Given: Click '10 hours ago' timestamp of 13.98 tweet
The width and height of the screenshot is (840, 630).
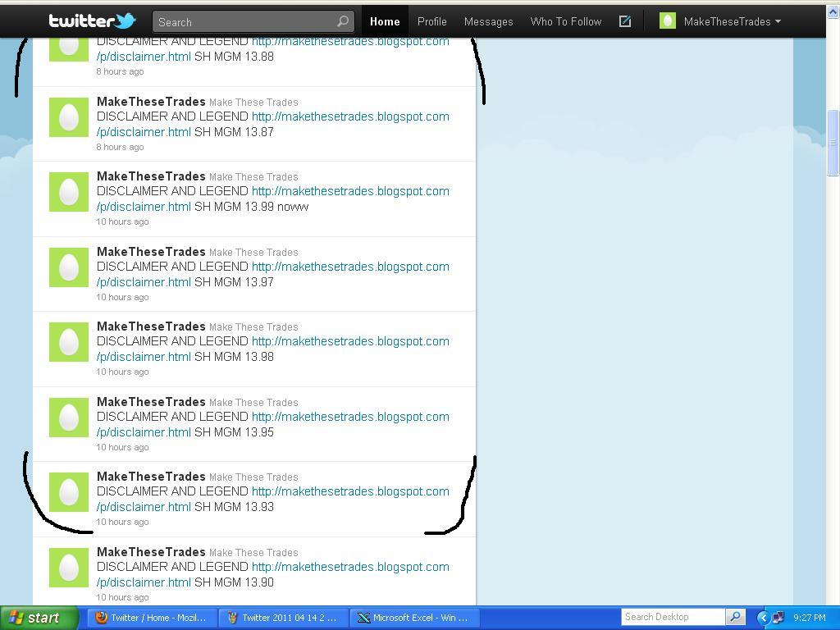Looking at the screenshot, I should [x=123, y=372].
